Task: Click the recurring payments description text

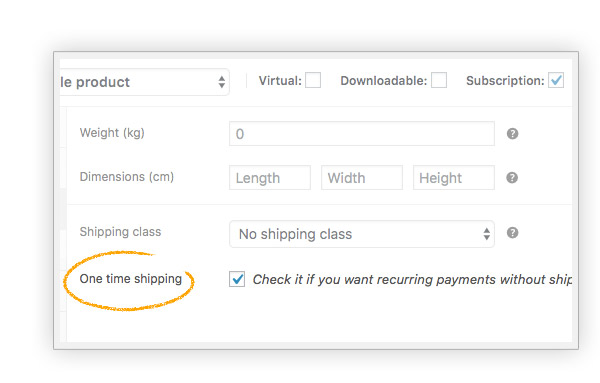Action: [x=412, y=280]
